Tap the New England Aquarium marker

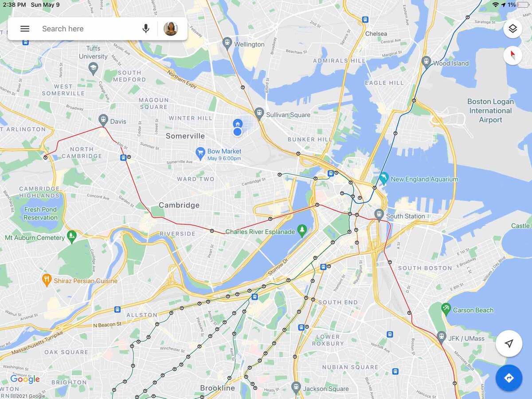pyautogui.click(x=383, y=178)
